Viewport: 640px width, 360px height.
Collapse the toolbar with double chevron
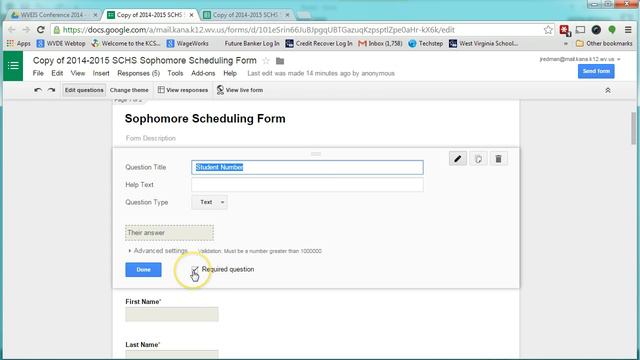click(x=608, y=90)
